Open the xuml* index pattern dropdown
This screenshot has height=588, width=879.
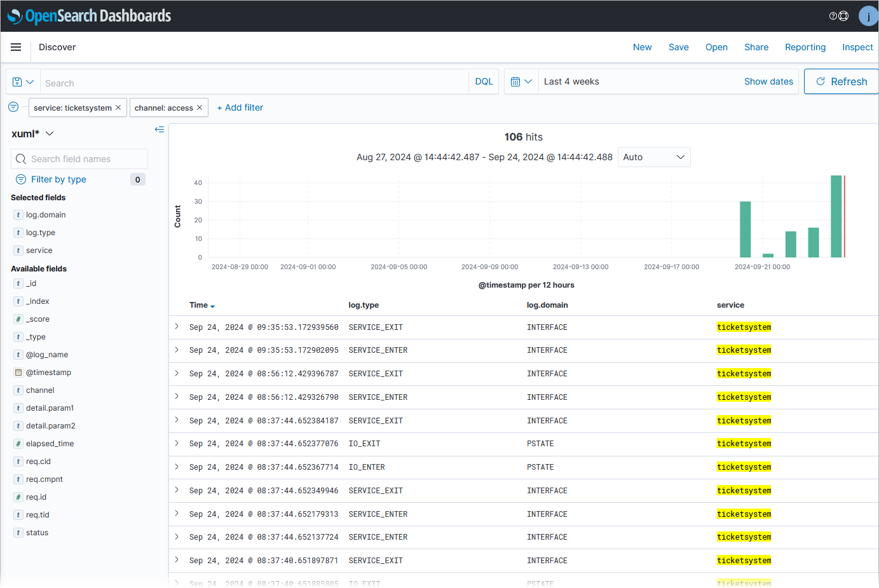(32, 133)
